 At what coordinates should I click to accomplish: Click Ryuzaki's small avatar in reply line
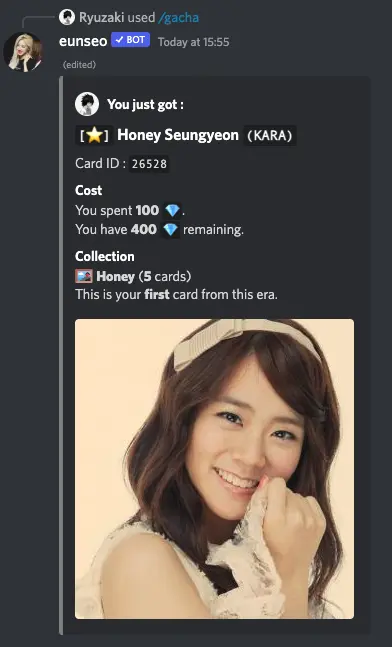coord(67,17)
